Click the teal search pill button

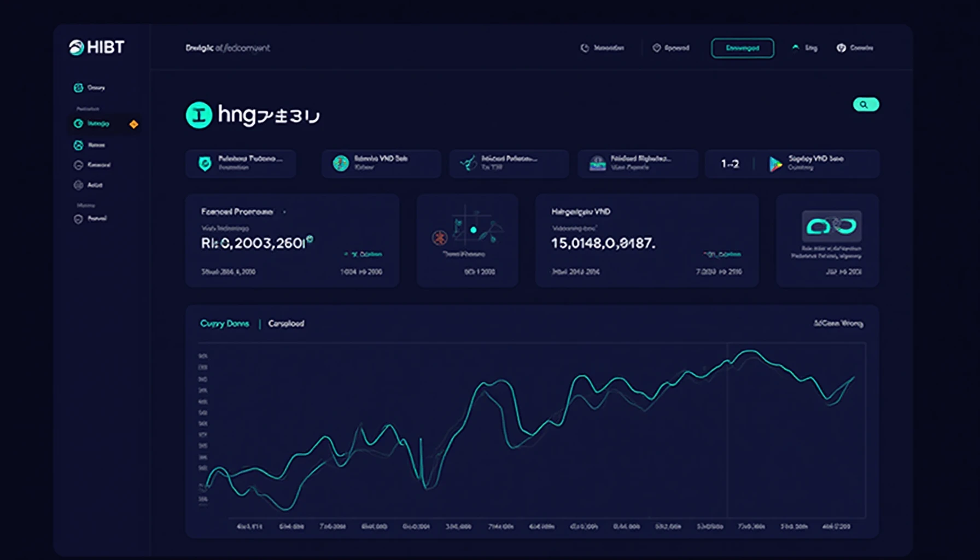pyautogui.click(x=866, y=104)
